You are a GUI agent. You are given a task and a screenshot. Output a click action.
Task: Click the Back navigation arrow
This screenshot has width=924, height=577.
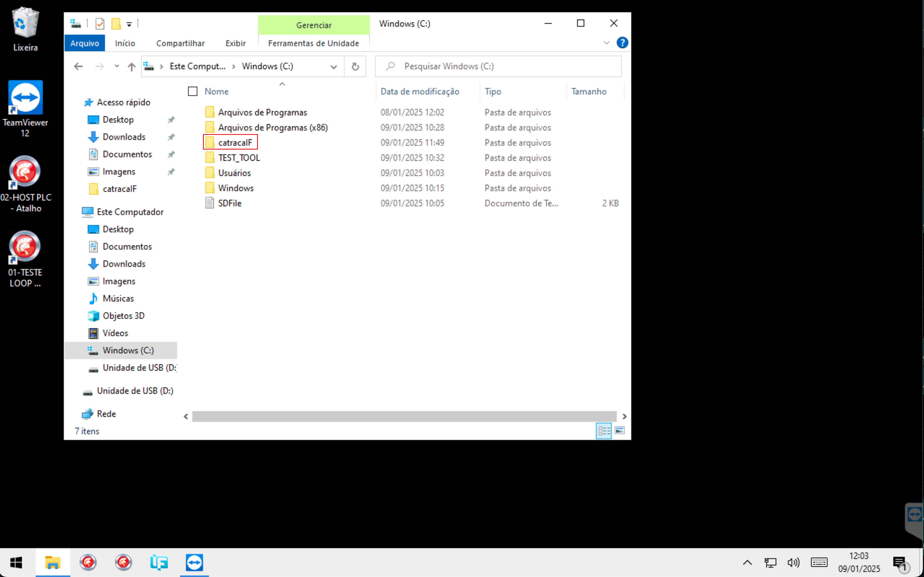[78, 66]
